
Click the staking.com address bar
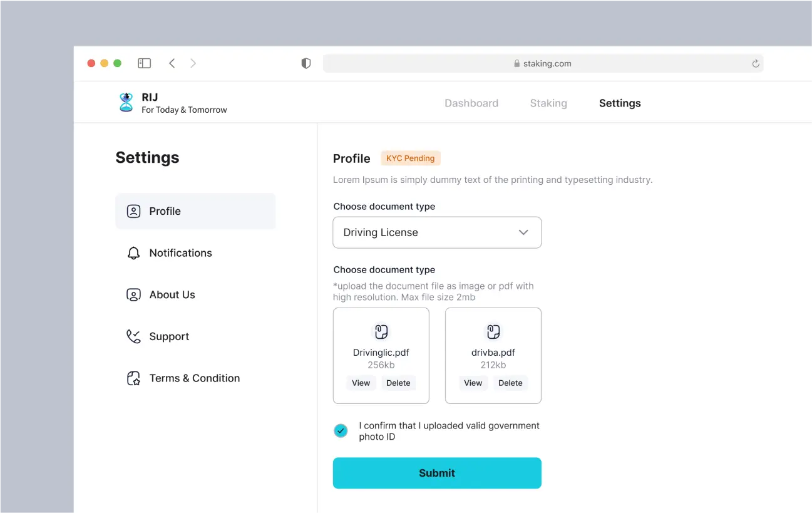tap(542, 63)
